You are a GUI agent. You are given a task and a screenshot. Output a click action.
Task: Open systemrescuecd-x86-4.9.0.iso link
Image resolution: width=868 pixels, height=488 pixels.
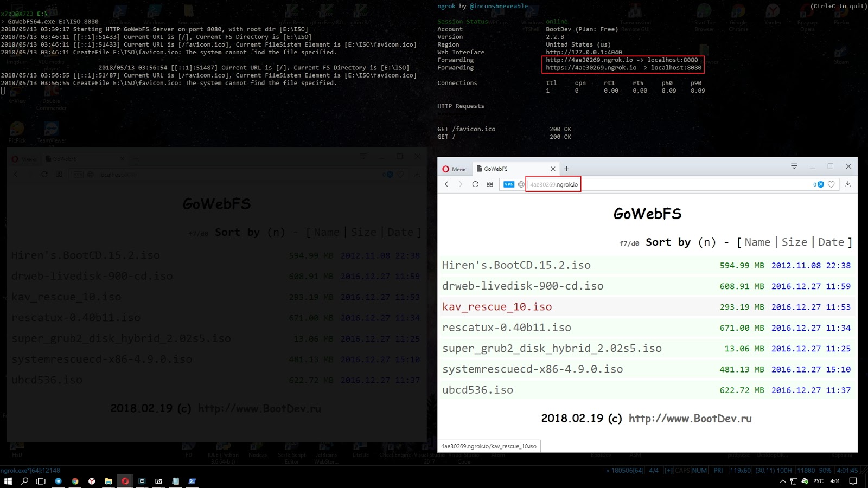[x=533, y=369]
